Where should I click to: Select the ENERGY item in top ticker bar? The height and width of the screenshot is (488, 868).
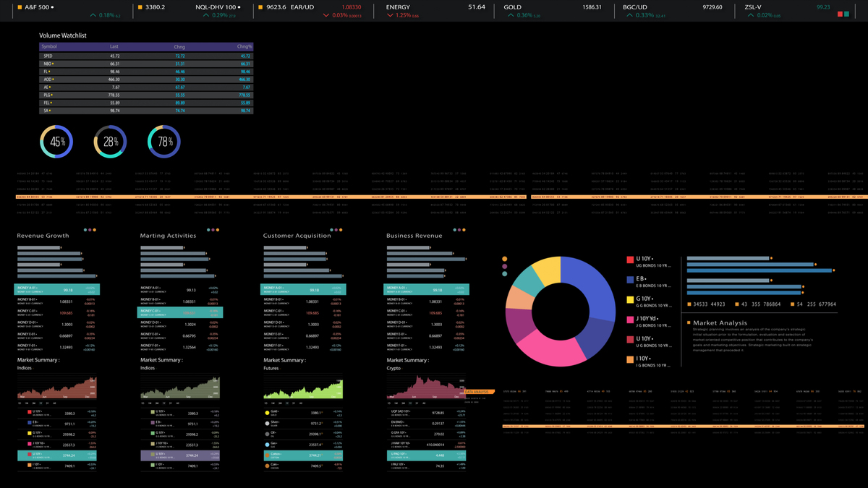tap(398, 7)
